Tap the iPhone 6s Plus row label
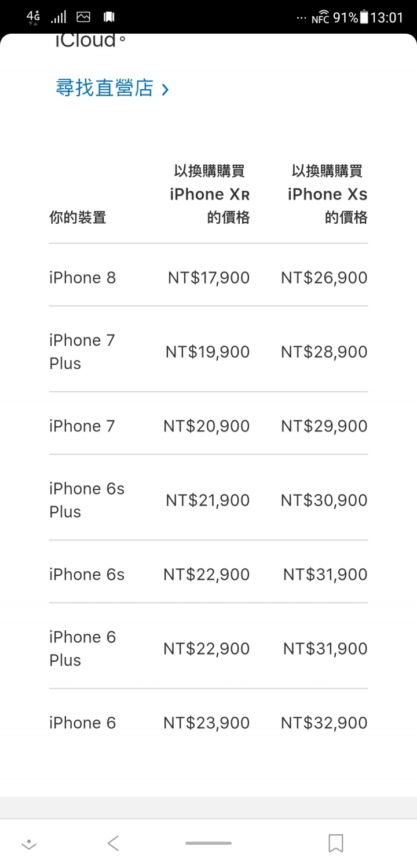Image resolution: width=417 pixels, height=868 pixels. 87,500
